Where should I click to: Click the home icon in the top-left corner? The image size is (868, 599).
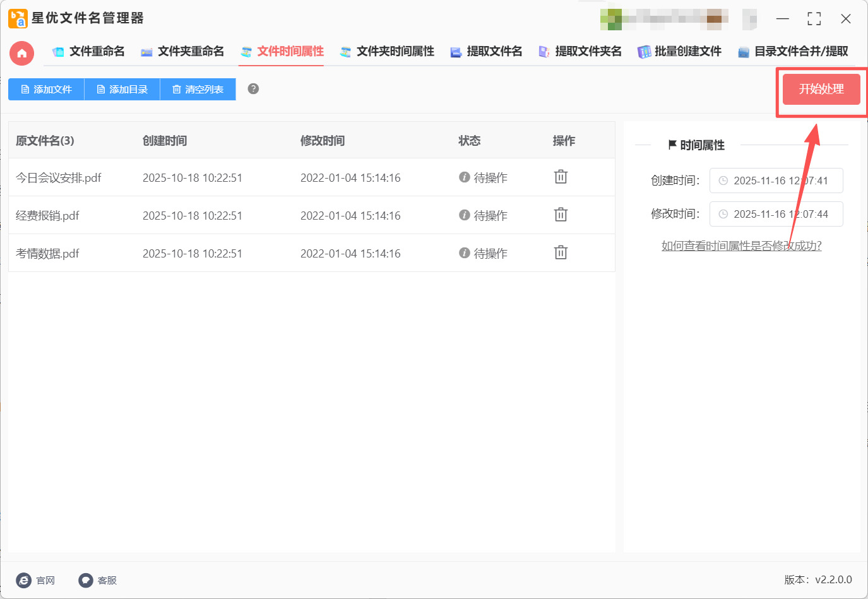21,53
